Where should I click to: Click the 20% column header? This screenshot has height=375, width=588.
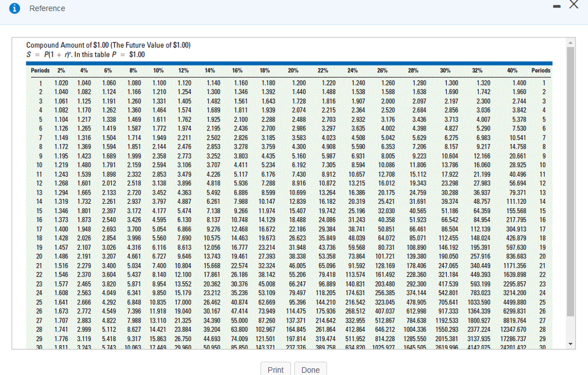click(293, 71)
